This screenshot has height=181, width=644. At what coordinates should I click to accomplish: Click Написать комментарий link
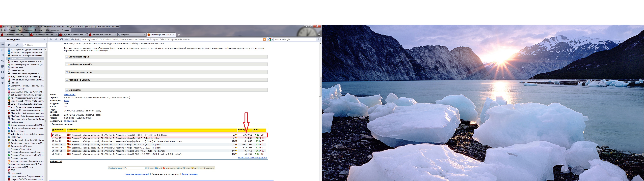[137, 174]
